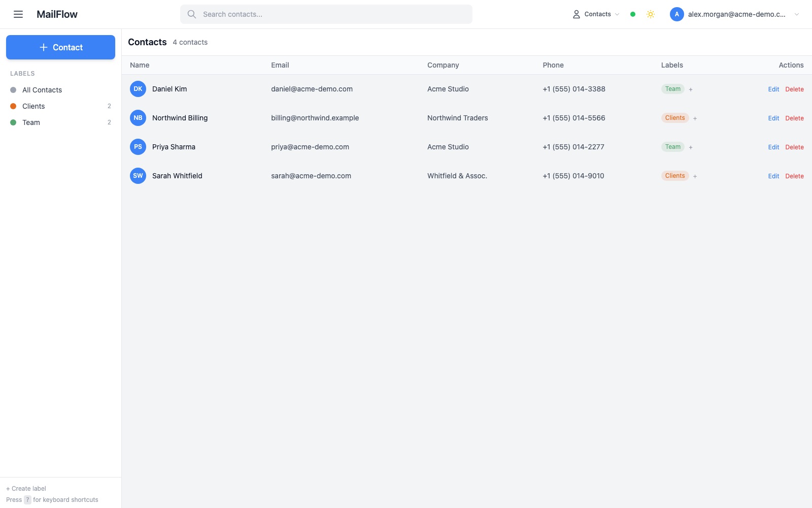
Task: Delete the Daniel Kim contact
Action: pyautogui.click(x=794, y=89)
